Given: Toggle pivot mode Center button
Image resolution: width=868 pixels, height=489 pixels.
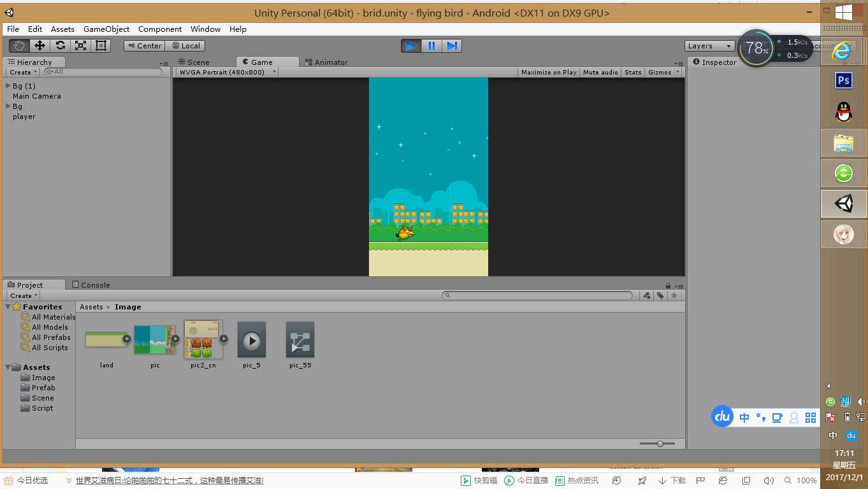Looking at the screenshot, I should click(145, 46).
